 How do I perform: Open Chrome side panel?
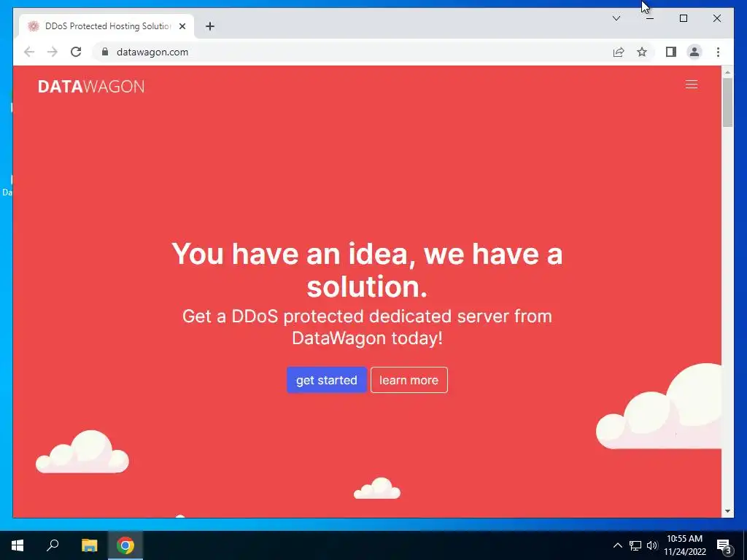point(671,52)
